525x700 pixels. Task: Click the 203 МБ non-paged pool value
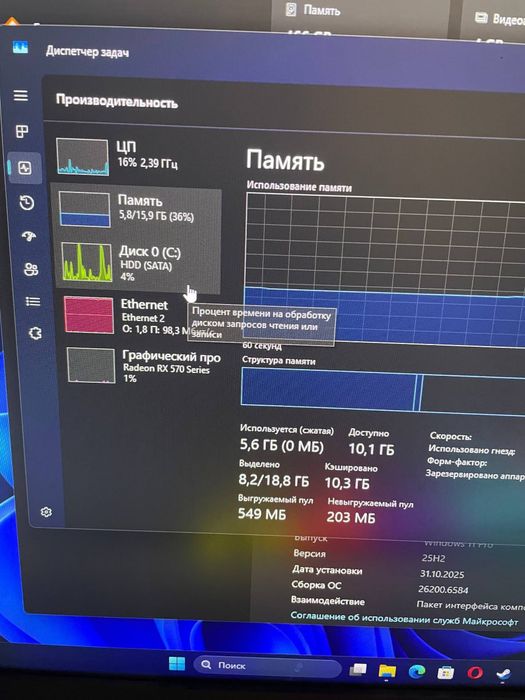click(350, 517)
